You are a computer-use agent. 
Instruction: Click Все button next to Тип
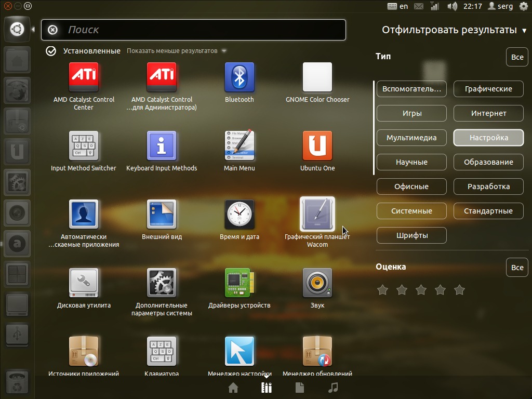[x=517, y=57]
